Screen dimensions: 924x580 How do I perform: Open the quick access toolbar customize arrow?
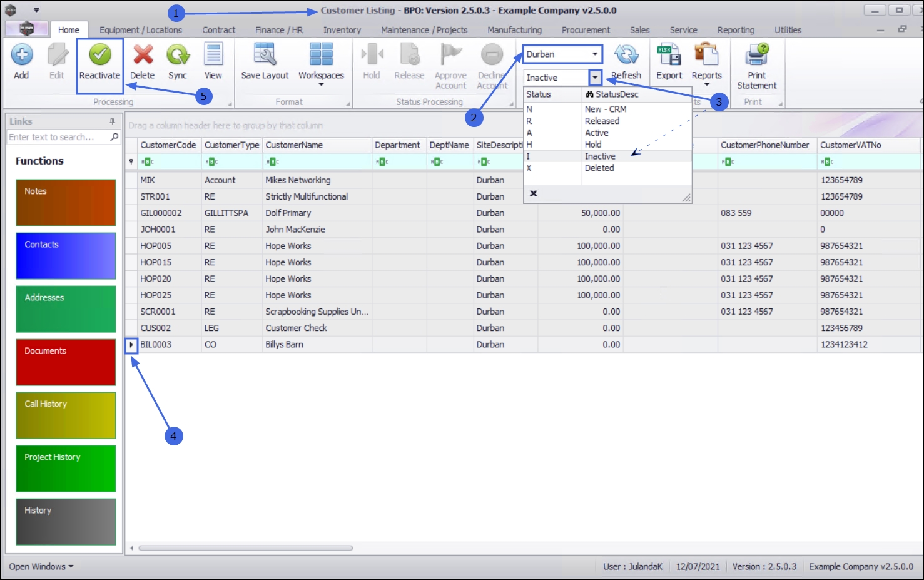click(36, 10)
